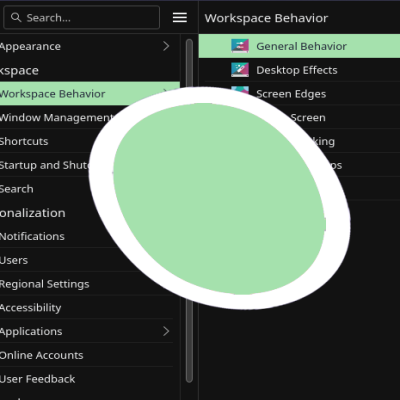Click the General Behavior icon
This screenshot has height=400, width=400.
pyautogui.click(x=240, y=46)
